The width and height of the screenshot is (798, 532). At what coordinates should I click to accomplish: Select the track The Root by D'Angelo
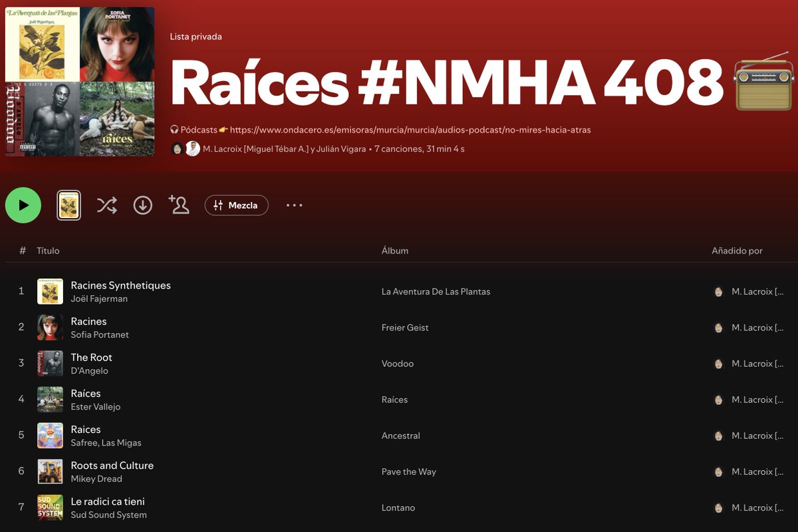point(92,357)
